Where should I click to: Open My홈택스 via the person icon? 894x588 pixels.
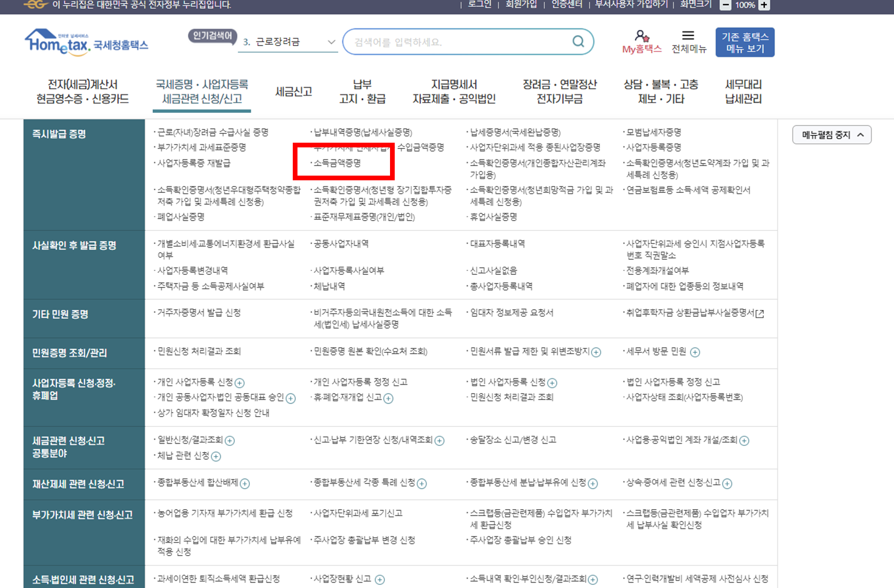point(642,38)
